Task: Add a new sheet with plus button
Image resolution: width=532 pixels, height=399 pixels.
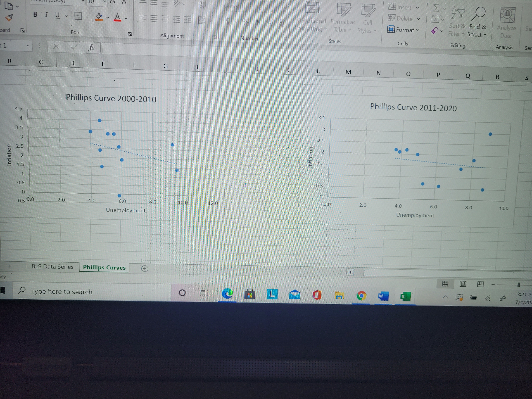Action: [144, 268]
